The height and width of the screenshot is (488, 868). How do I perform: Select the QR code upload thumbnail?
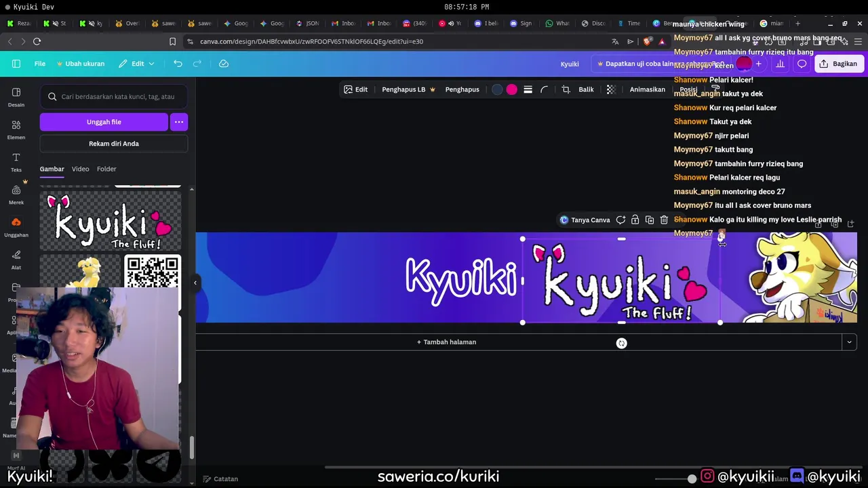click(153, 272)
